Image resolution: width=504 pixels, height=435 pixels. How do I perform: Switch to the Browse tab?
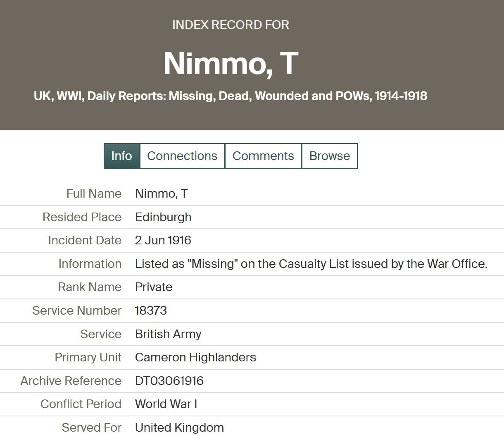click(329, 156)
